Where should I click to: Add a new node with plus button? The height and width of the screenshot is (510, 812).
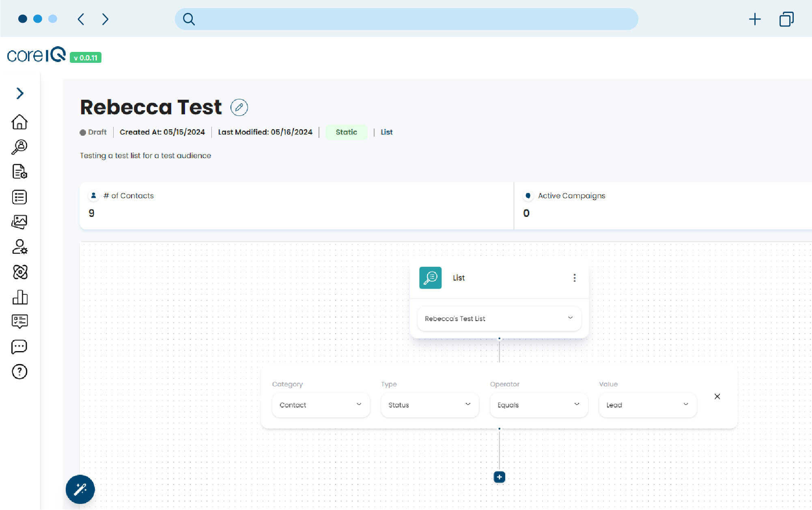499,477
